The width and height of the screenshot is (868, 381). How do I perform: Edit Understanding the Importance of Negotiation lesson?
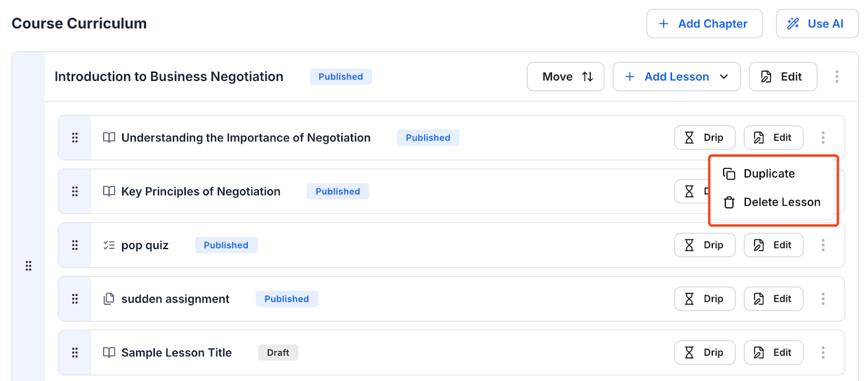773,138
